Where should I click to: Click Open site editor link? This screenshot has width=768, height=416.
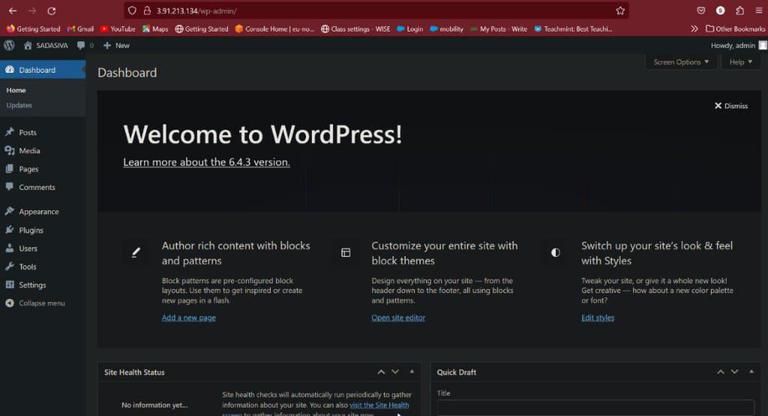point(398,318)
